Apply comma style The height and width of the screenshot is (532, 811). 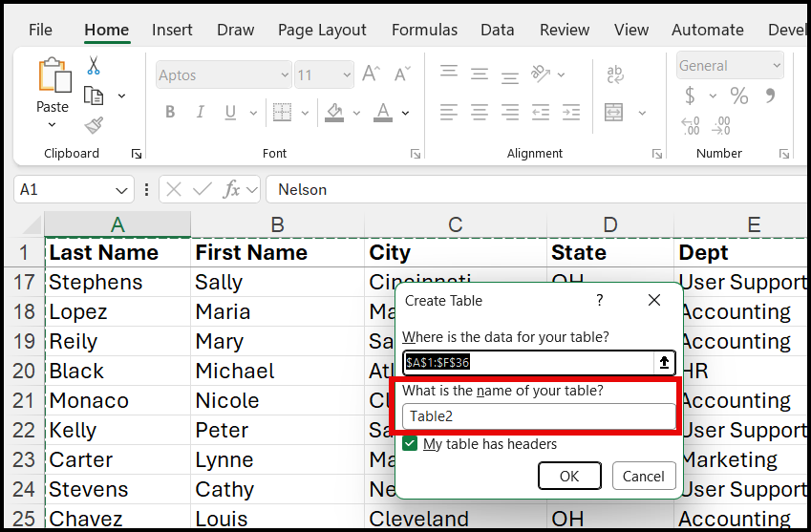point(770,96)
